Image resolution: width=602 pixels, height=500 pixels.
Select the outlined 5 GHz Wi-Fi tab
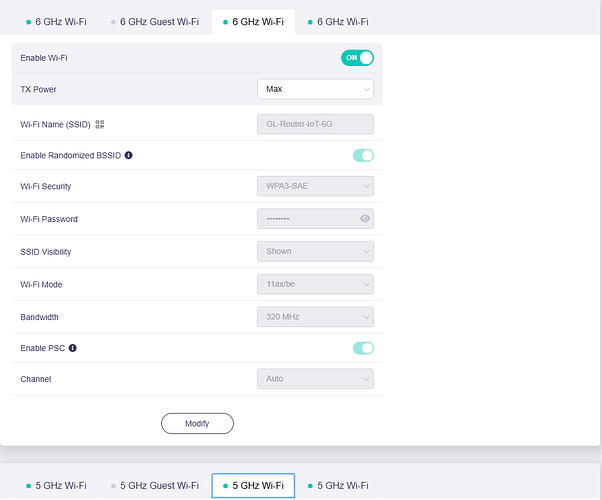253,486
